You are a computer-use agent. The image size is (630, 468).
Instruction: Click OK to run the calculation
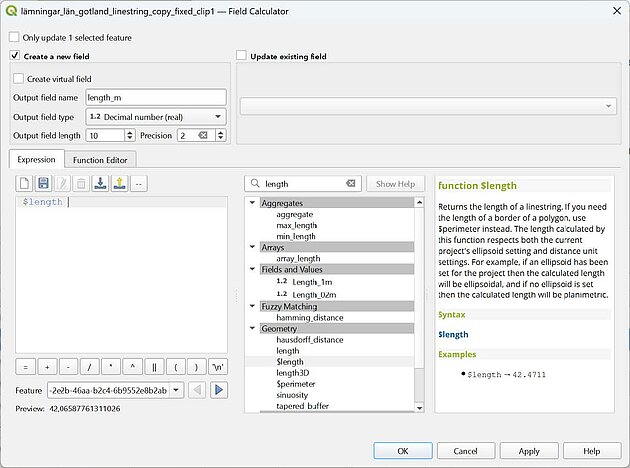[403, 451]
